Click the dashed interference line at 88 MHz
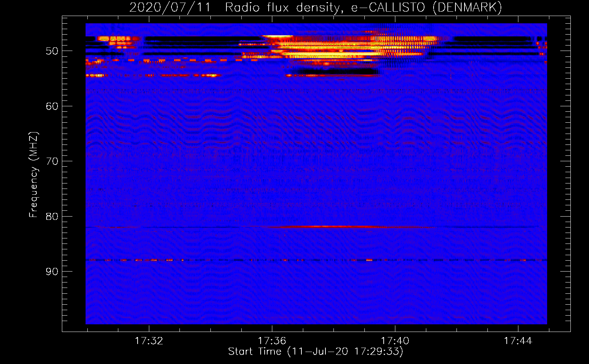The image size is (589, 364). coord(316,260)
